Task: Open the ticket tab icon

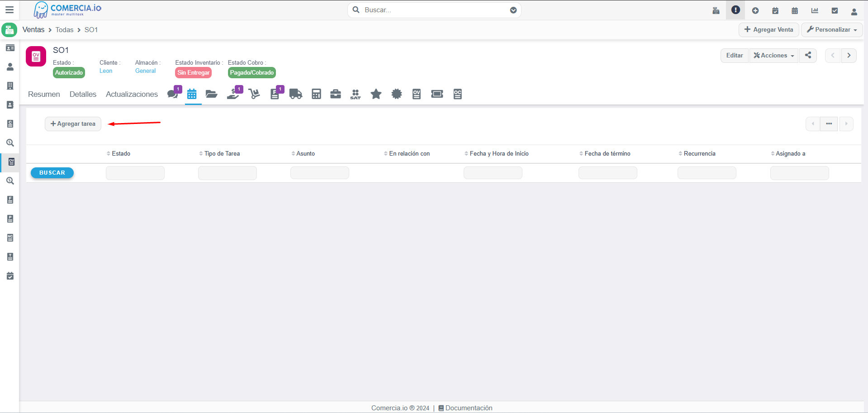Action: click(x=437, y=94)
